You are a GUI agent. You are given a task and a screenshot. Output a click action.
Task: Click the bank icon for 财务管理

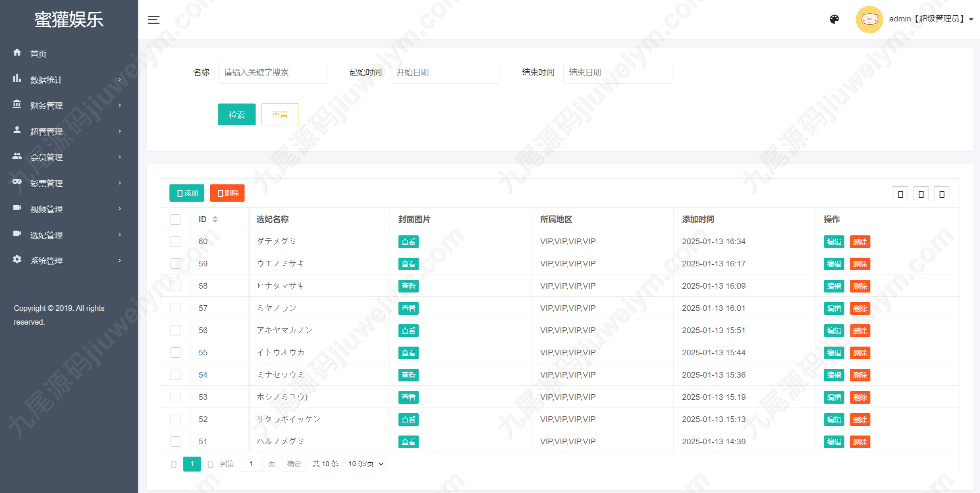pos(17,104)
